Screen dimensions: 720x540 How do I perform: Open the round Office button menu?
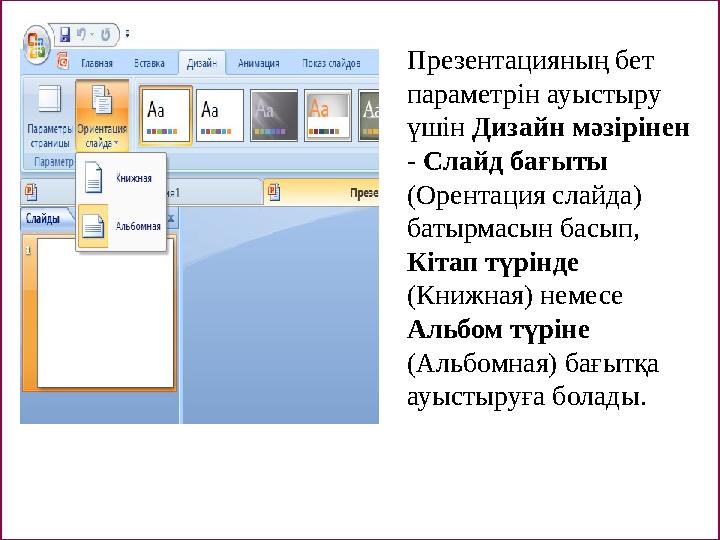(x=36, y=45)
